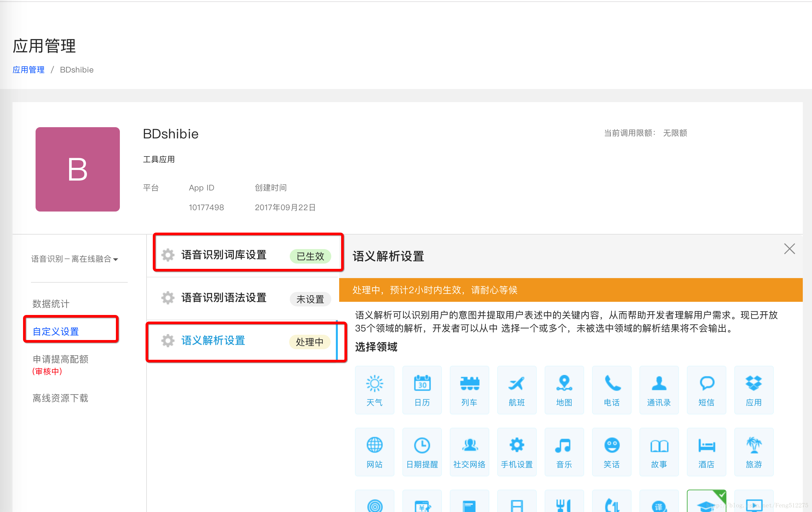Expand the 语音识别-离在线融合 dropdown
The height and width of the screenshot is (512, 812).
74,259
